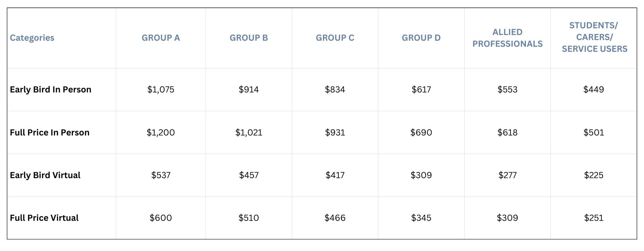
Task: Select the $1,021 price cell
Action: pyautogui.click(x=249, y=133)
